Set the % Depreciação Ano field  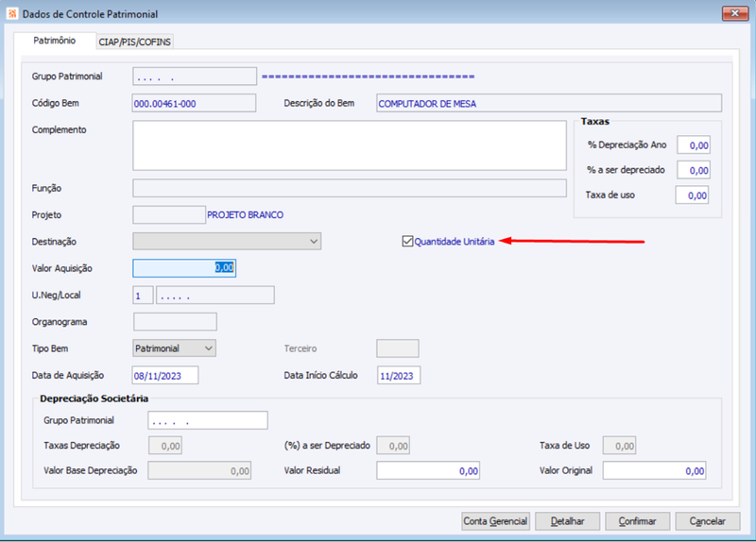pos(694,145)
